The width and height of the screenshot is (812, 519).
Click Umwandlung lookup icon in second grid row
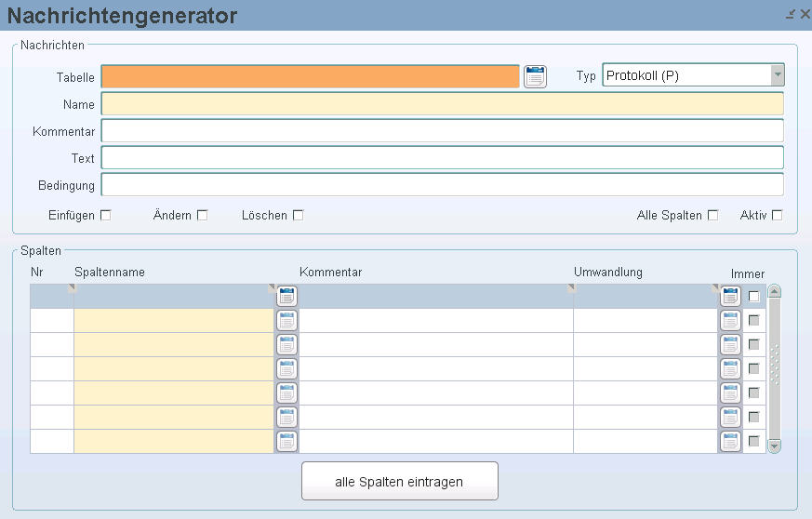pyautogui.click(x=730, y=321)
